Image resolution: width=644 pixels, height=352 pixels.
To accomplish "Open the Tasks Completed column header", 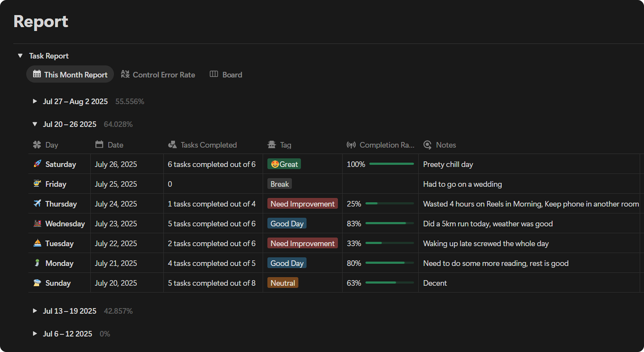I will click(x=213, y=145).
